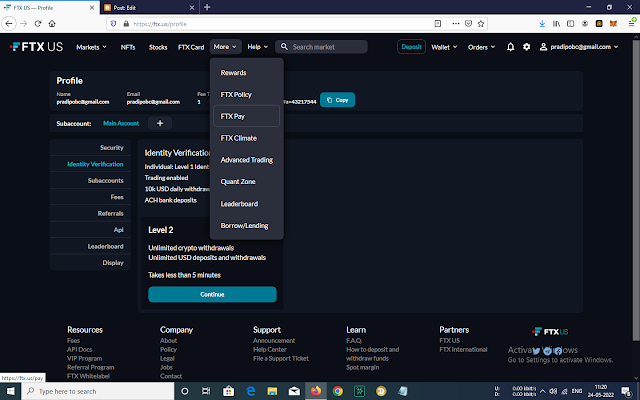This screenshot has height=400, width=640.
Task: Expand Markets dropdown
Action: coord(91,47)
